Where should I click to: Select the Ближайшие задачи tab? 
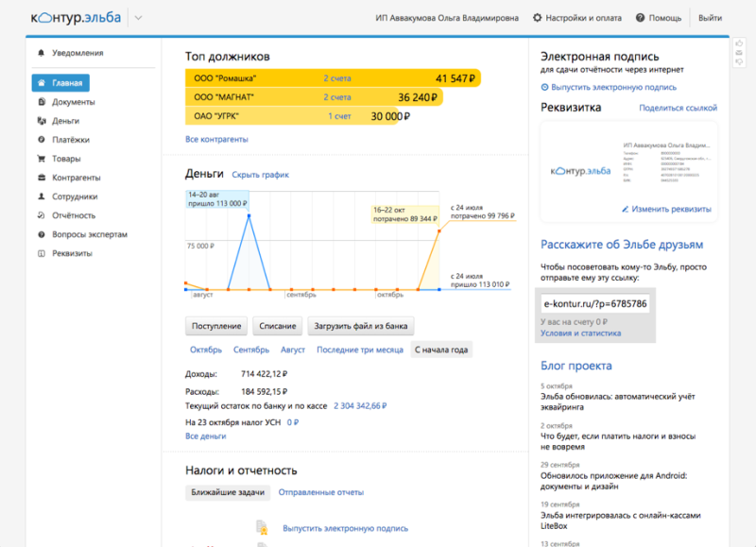click(x=228, y=492)
